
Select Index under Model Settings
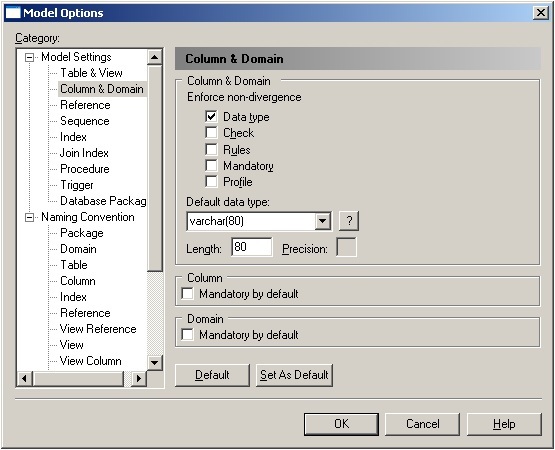coord(73,137)
